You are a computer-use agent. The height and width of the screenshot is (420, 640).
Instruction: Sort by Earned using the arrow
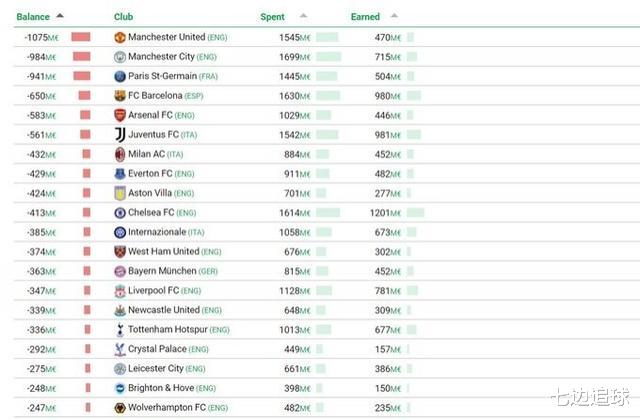click(394, 16)
